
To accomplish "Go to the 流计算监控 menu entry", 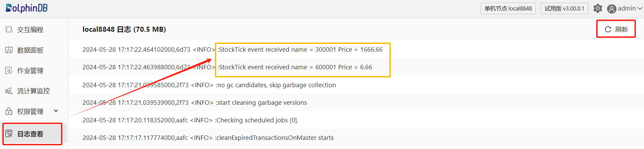I will click(34, 91).
